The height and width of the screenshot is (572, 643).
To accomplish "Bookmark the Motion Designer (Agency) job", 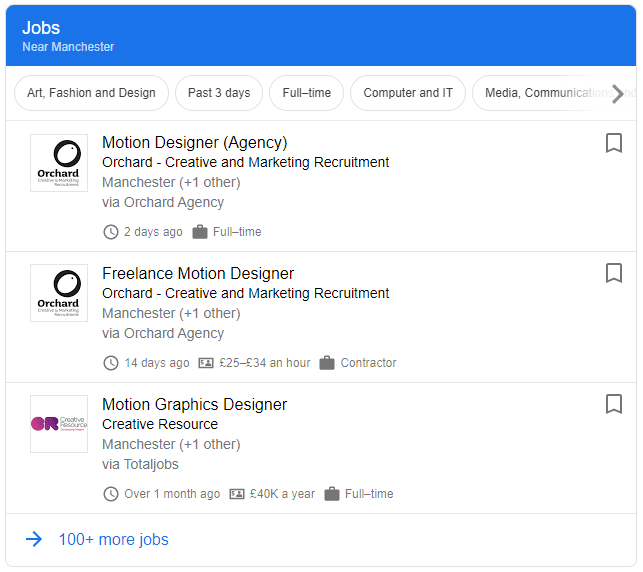I will coord(613,143).
